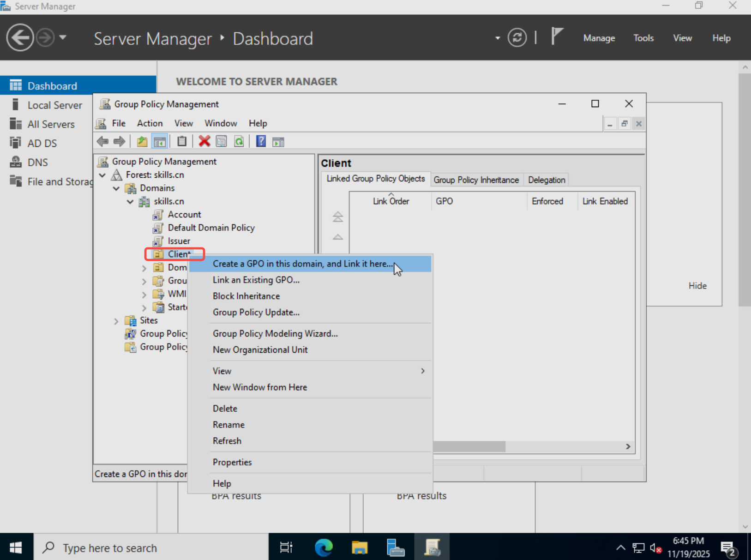Screen dimensions: 751x560
Task: Choose Refresh in context menu
Action: click(x=310, y=440)
